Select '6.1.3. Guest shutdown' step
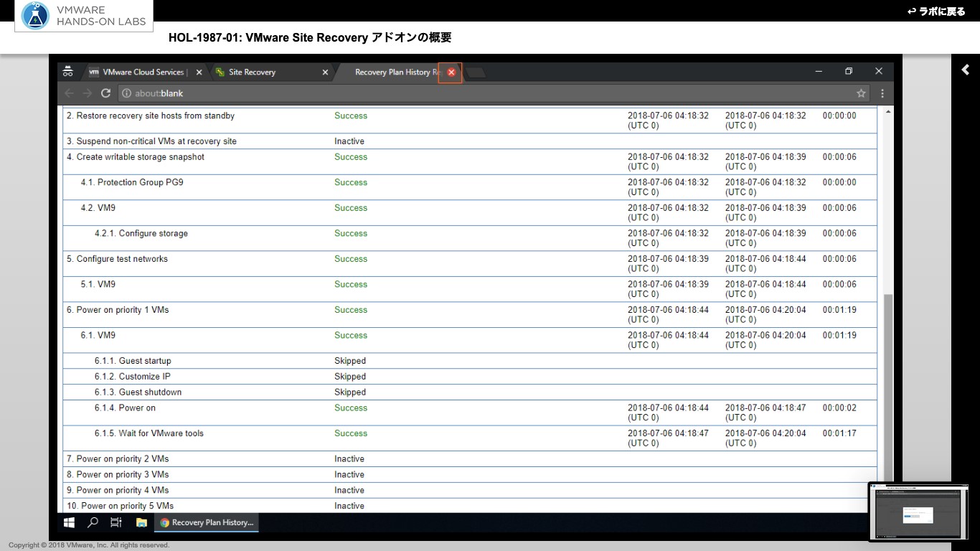Screen dimensions: 980x551 click(470, 392)
